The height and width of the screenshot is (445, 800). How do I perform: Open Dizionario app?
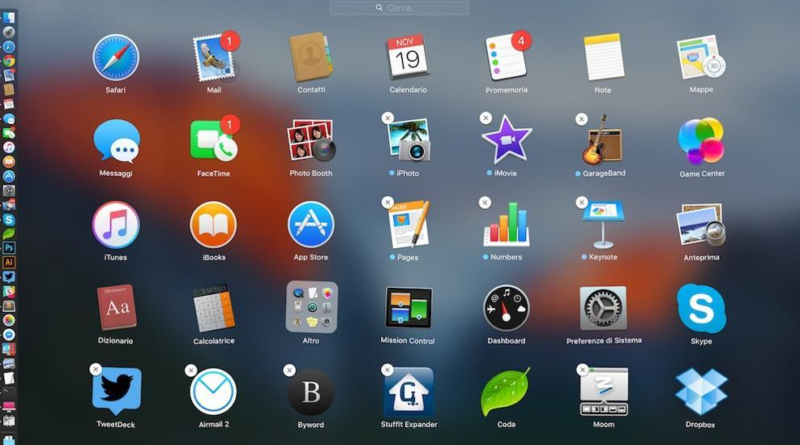click(x=116, y=308)
